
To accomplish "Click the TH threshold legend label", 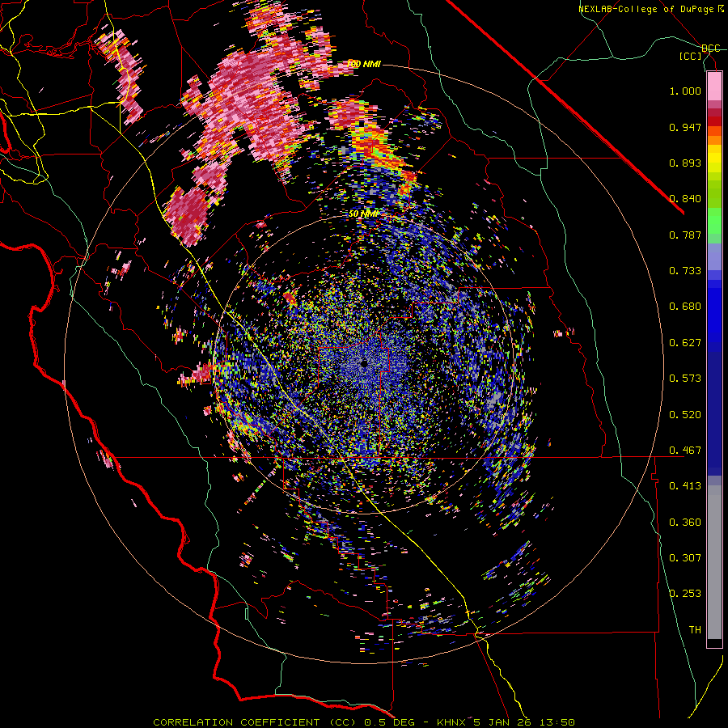I will pyautogui.click(x=695, y=630).
